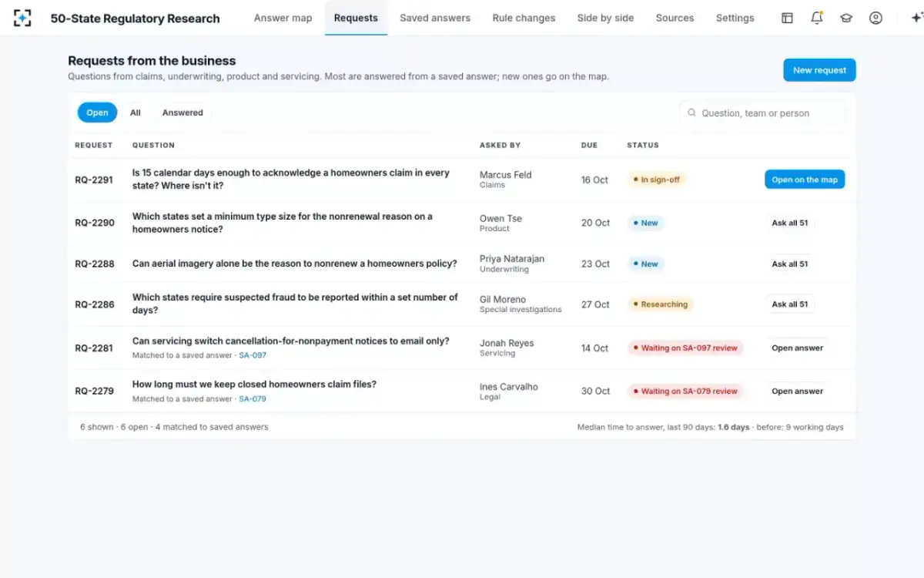The image size is (924, 578).
Task: Click asker name Ines Carvalho
Action: point(508,387)
